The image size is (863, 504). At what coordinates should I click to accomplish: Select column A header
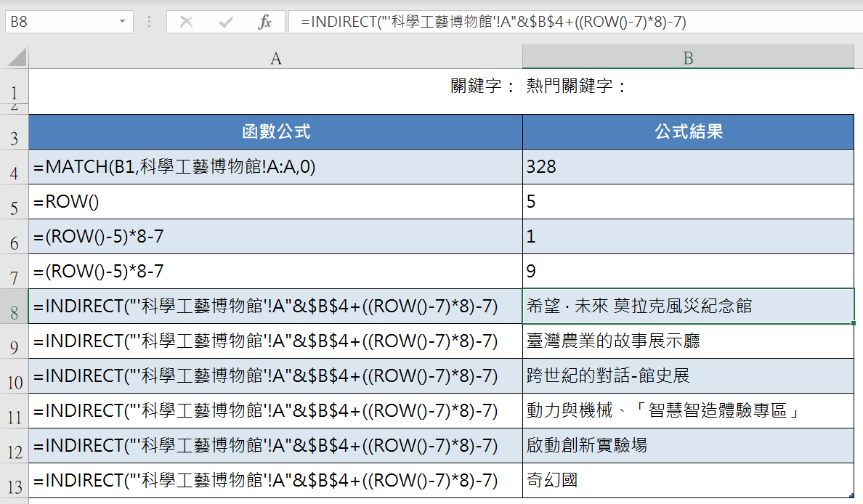[276, 58]
